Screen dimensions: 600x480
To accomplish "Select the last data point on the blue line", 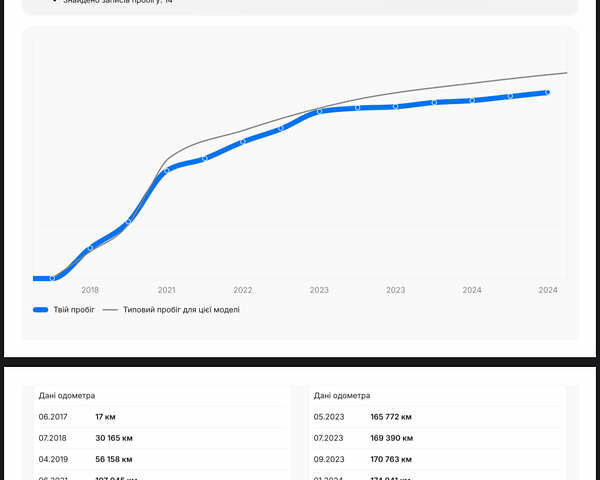I will (548, 92).
